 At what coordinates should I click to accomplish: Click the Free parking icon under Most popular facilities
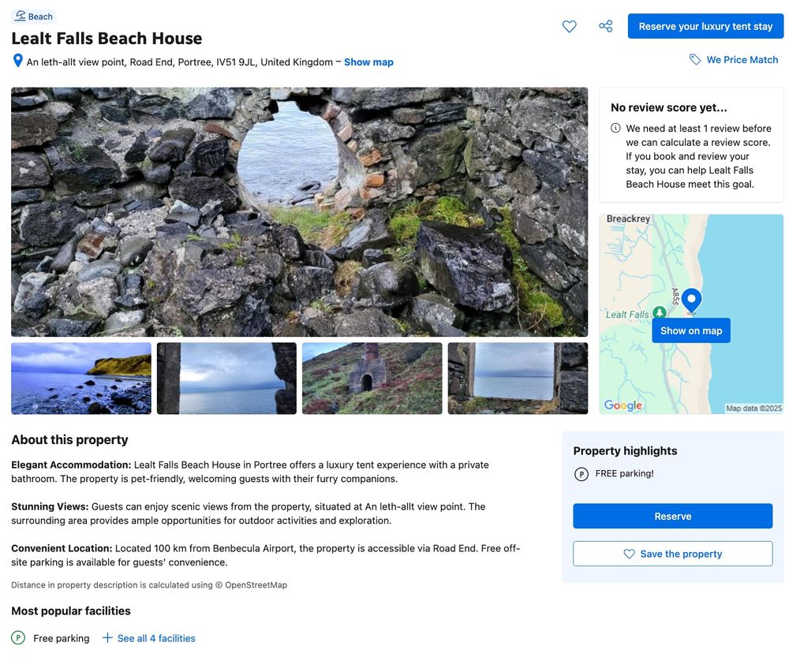17,637
